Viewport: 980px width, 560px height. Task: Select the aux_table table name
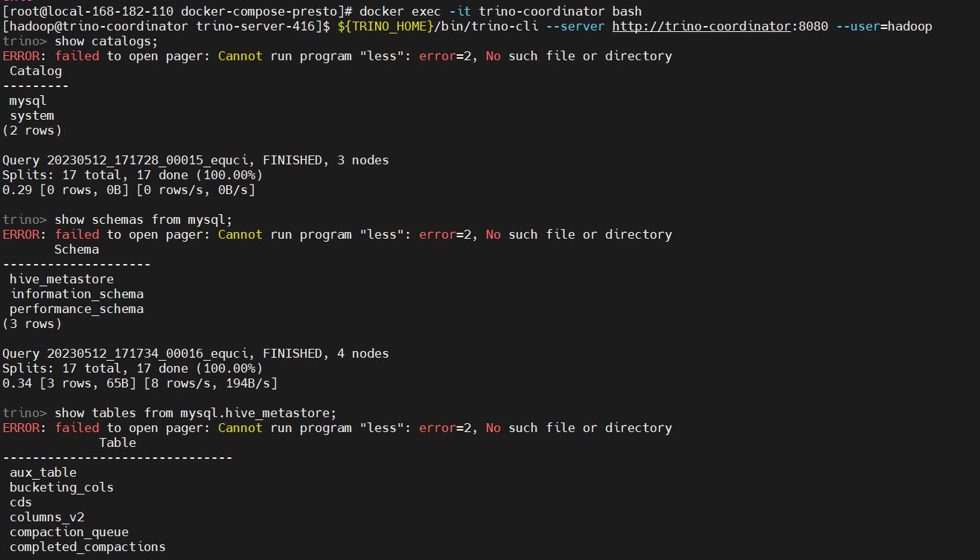click(42, 472)
